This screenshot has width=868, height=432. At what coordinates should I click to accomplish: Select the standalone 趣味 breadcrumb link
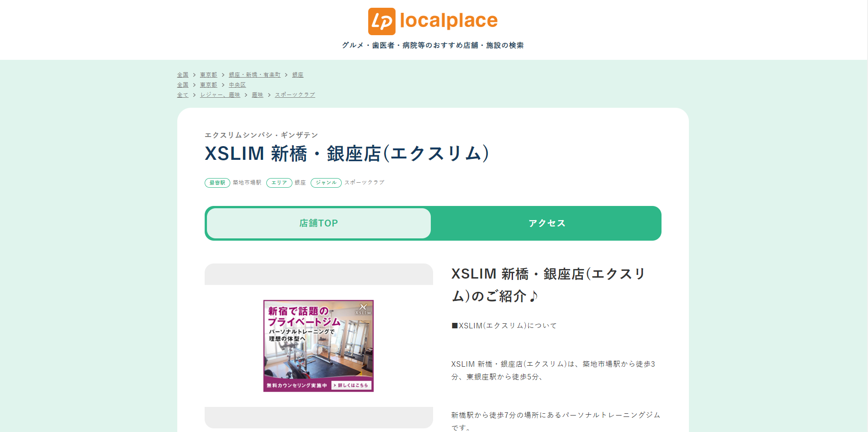tap(257, 95)
